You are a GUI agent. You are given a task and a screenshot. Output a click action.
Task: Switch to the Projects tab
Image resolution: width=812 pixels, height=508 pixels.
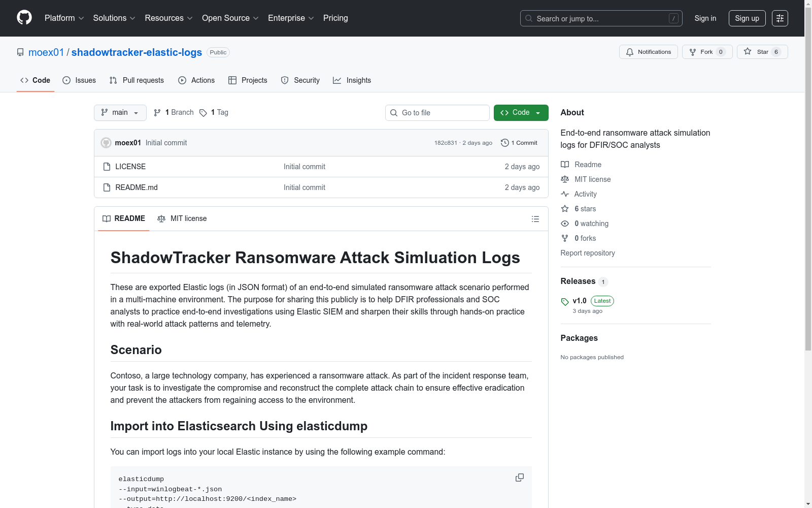pos(248,80)
